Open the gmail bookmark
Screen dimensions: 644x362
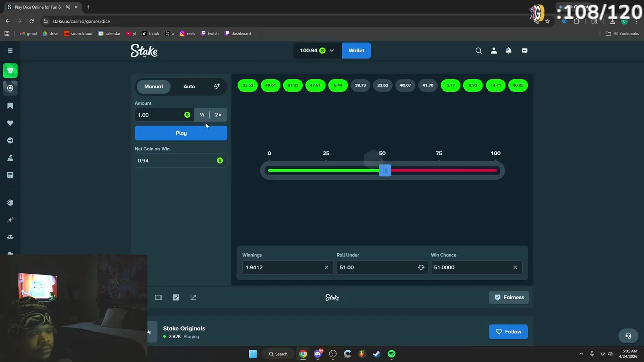click(x=28, y=34)
